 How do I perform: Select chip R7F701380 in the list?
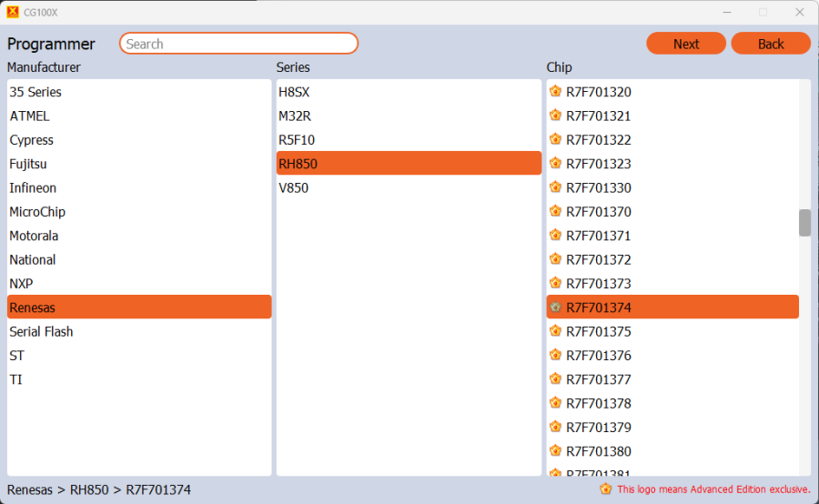[x=598, y=451]
